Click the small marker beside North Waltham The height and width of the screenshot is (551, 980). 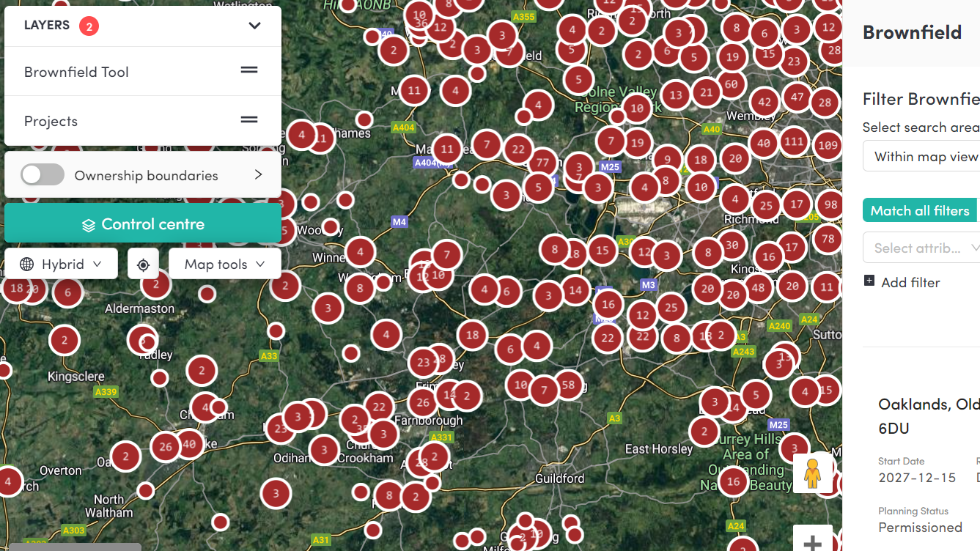[x=146, y=490]
